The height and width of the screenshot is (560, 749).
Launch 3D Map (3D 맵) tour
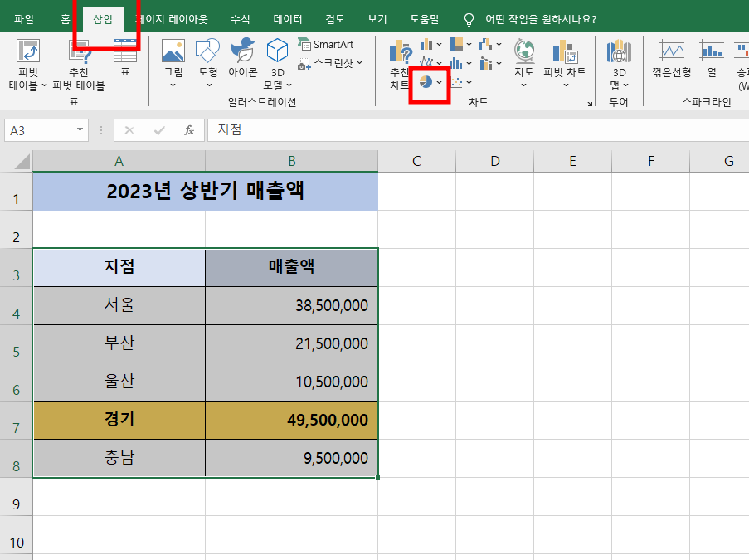tap(619, 65)
